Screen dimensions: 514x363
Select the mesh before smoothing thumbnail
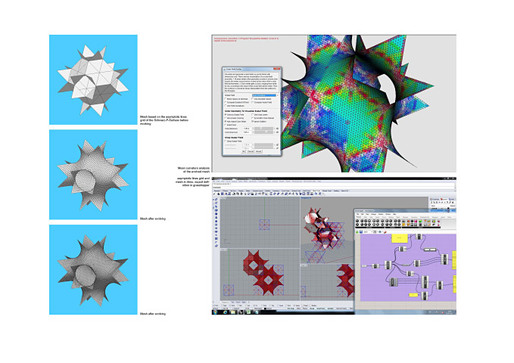(93, 80)
